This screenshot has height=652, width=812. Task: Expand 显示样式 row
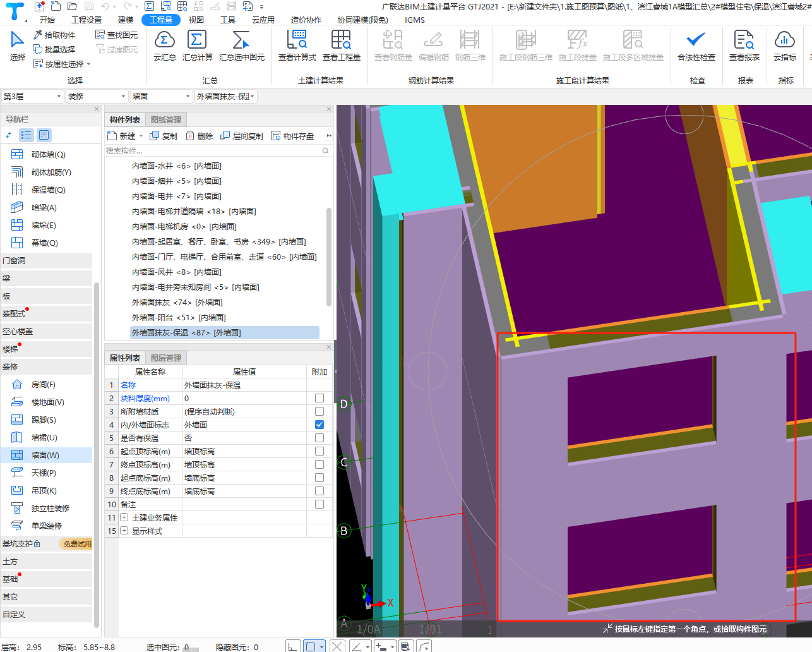point(124,531)
